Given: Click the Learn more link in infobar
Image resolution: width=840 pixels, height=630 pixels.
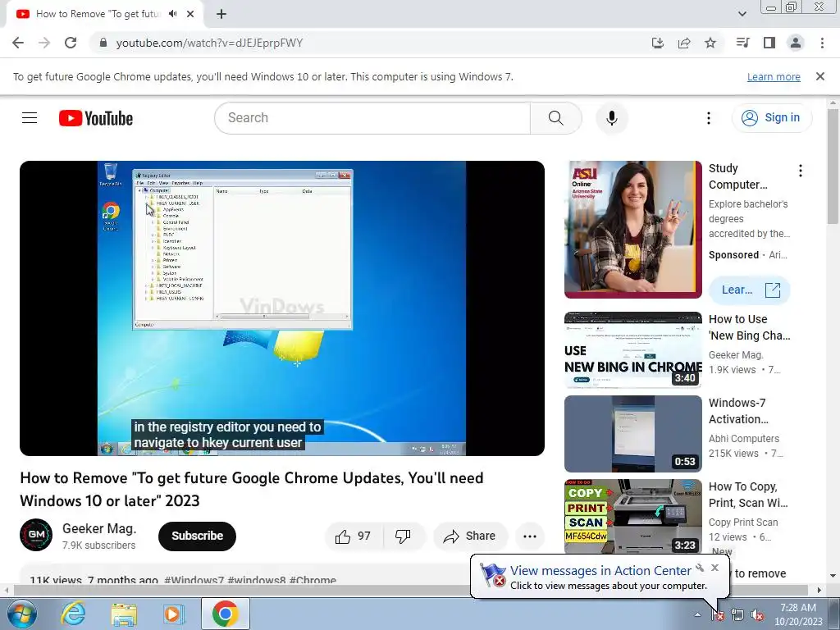Looking at the screenshot, I should [774, 76].
